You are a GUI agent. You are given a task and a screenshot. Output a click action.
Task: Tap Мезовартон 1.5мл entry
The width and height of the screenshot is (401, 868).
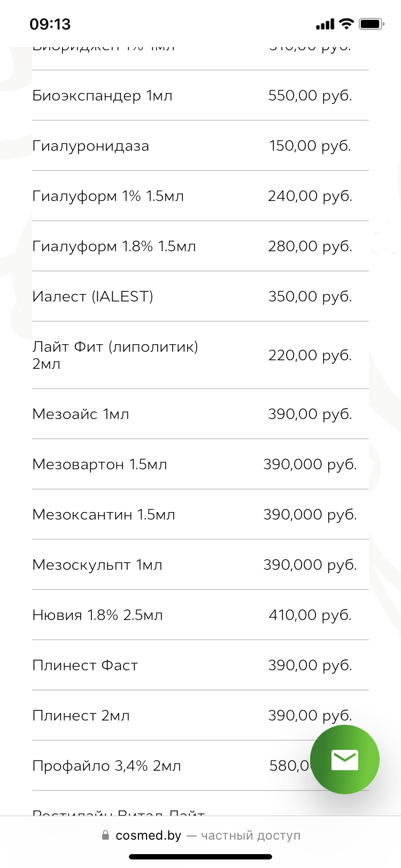tap(99, 464)
